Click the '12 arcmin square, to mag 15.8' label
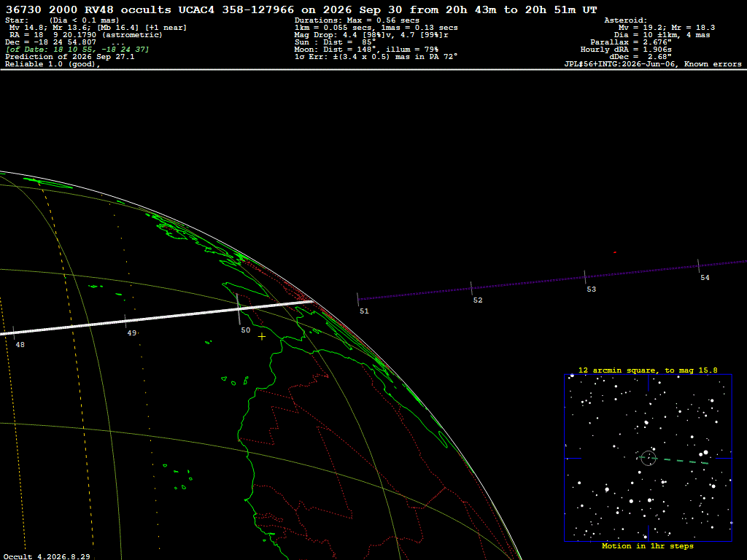Viewport: 747px width, 560px height. pos(648,370)
